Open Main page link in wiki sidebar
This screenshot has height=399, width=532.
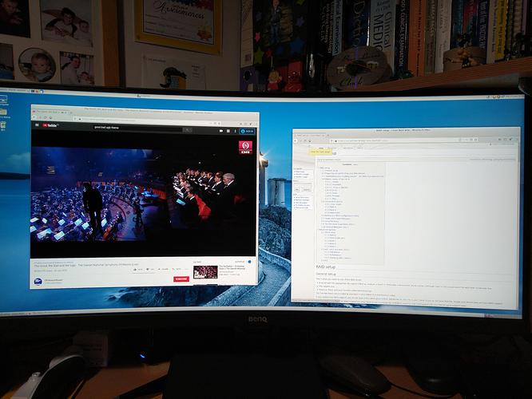point(300,172)
